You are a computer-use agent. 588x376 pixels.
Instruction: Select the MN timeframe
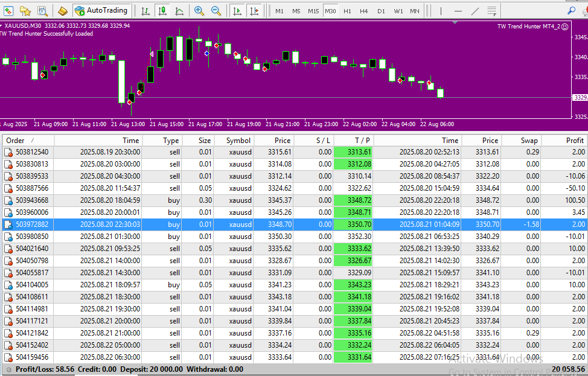[415, 11]
